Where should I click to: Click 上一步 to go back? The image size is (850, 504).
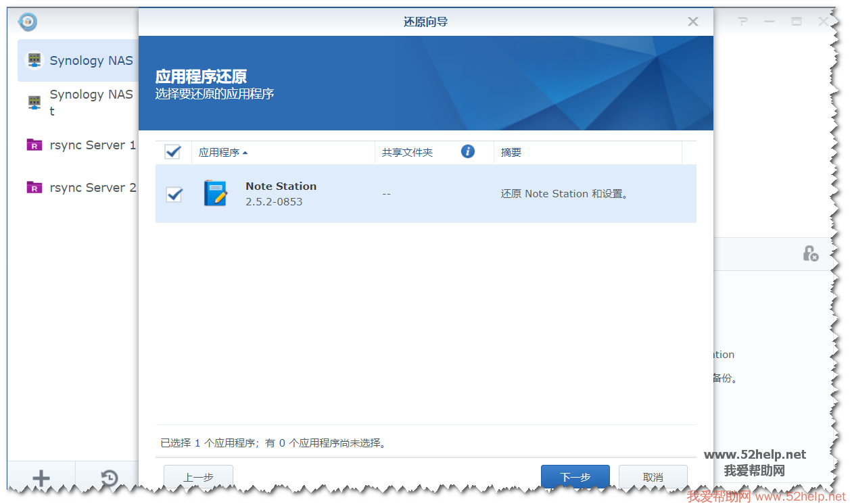point(198,477)
